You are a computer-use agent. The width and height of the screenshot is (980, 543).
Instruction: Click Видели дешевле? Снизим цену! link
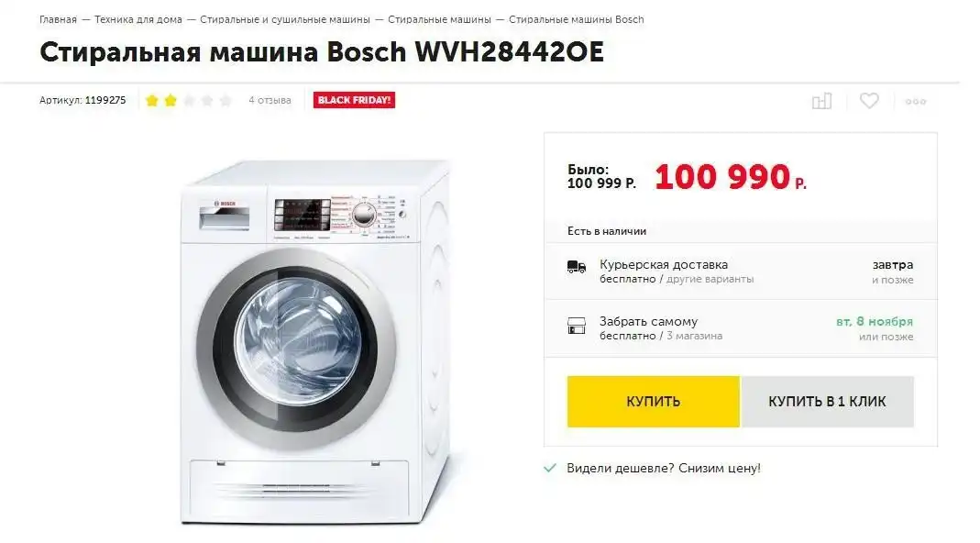[664, 468]
